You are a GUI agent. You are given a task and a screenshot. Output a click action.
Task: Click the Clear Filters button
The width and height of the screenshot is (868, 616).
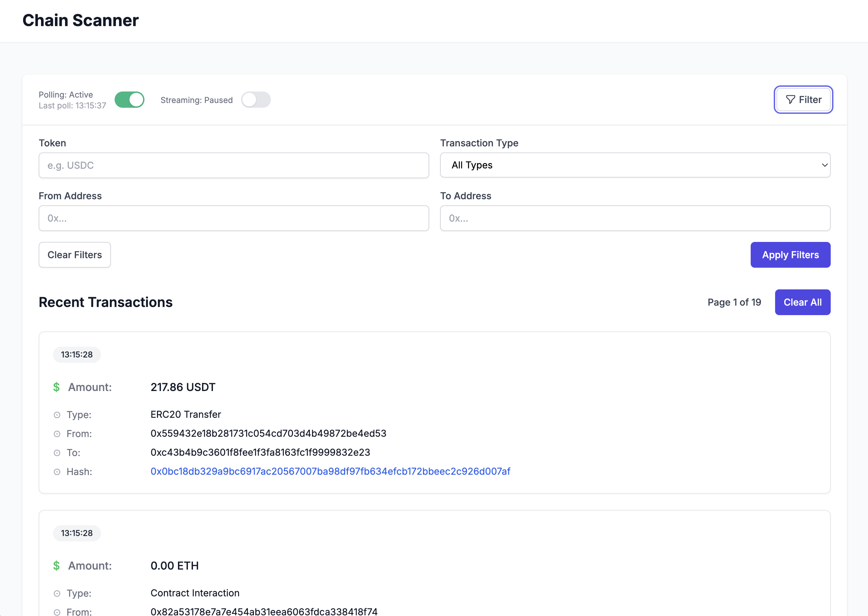(74, 254)
